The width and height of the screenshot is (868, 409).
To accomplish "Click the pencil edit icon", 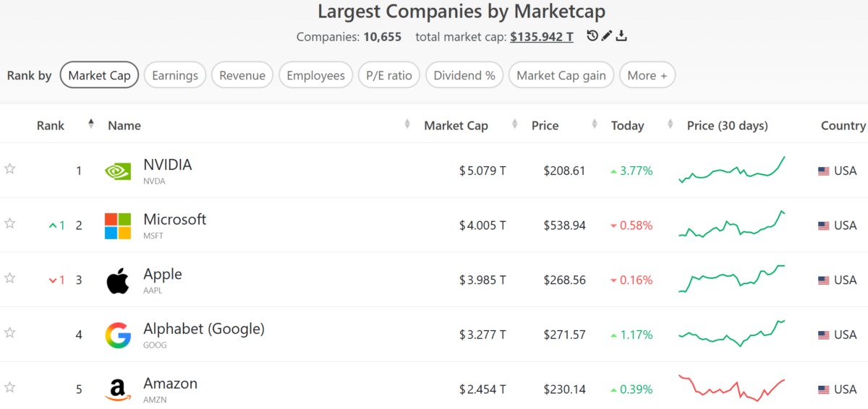I will click(607, 36).
